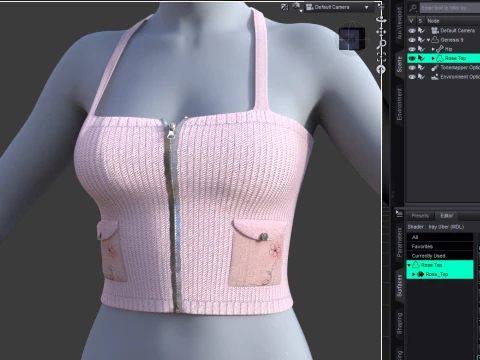Open the Editor tab in Surfaces pane
Screen dimensions: 480x360
pyautogui.click(x=447, y=216)
